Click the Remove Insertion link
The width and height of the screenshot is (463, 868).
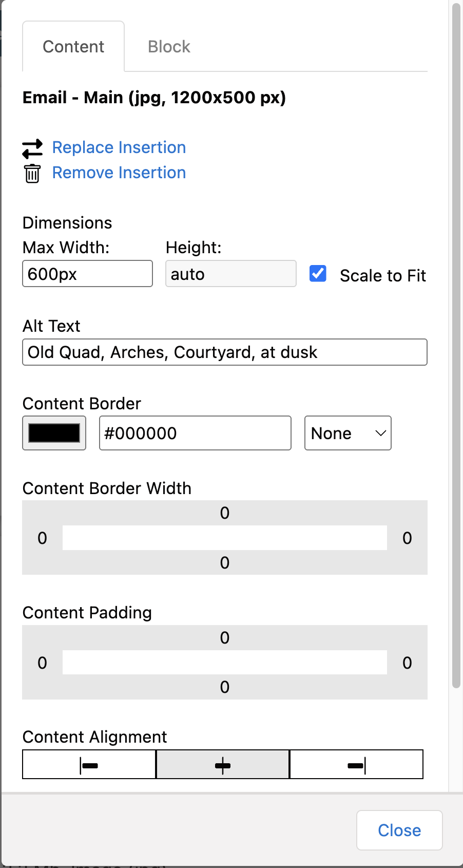point(119,173)
